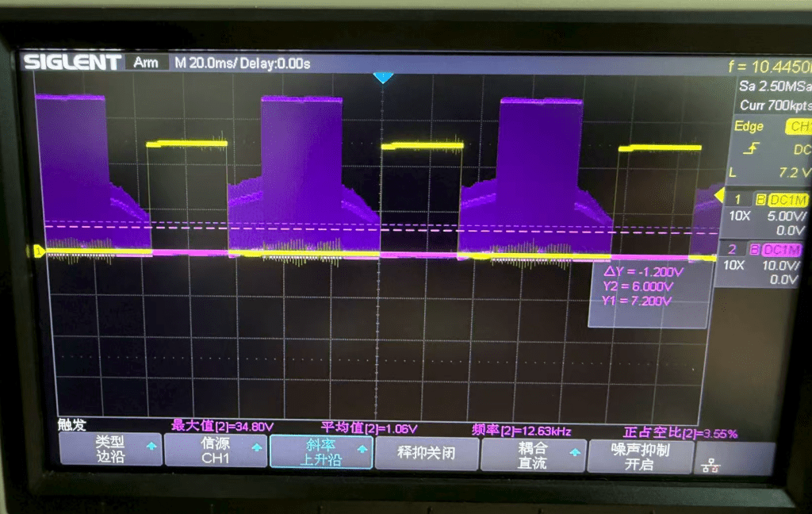Expand the 斜率 slope options
The width and height of the screenshot is (812, 514).
[320, 455]
